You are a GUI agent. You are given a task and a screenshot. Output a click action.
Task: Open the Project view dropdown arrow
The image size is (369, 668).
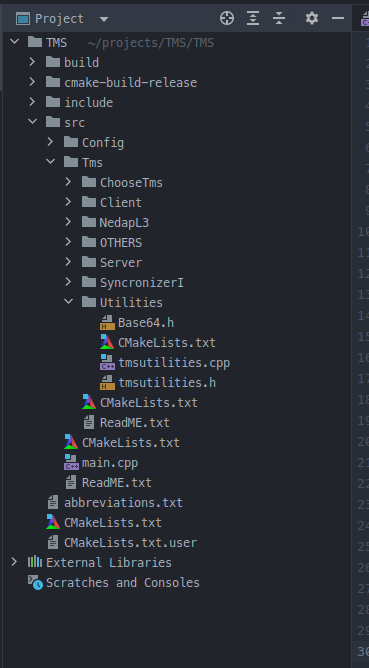coord(104,19)
